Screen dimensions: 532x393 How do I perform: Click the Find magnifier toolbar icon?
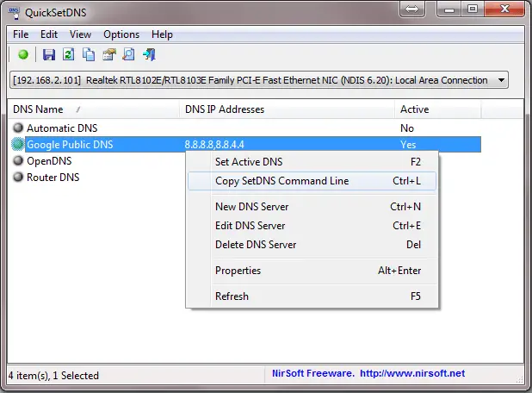129,54
